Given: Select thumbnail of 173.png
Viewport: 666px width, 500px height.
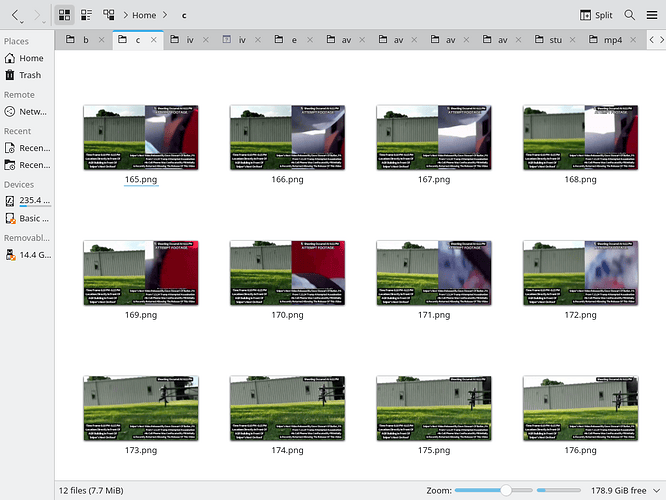Looking at the screenshot, I should (x=141, y=408).
